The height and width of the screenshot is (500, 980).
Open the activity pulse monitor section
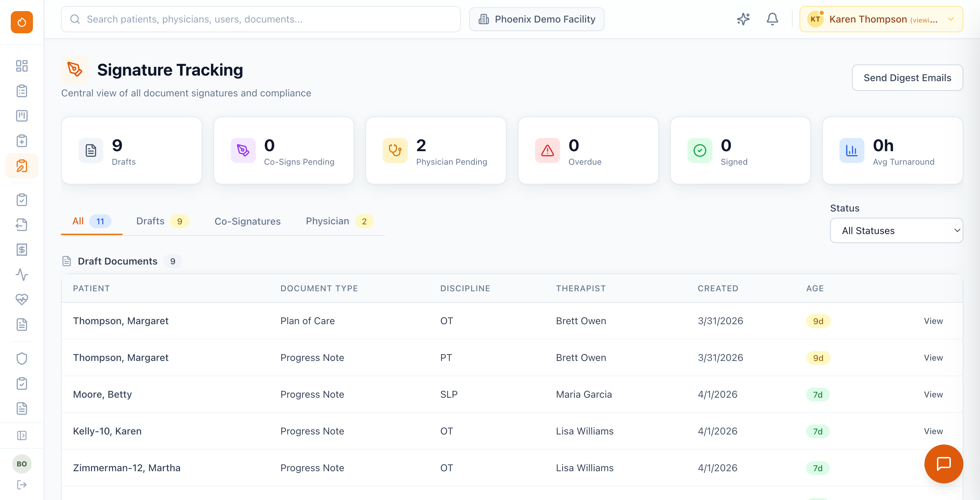(x=22, y=275)
